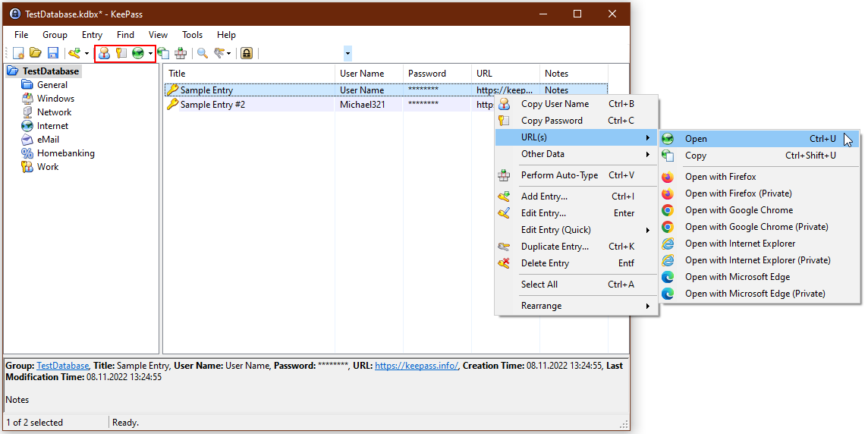Click the Find magnifier toolbar icon
This screenshot has height=434, width=868.
(203, 53)
